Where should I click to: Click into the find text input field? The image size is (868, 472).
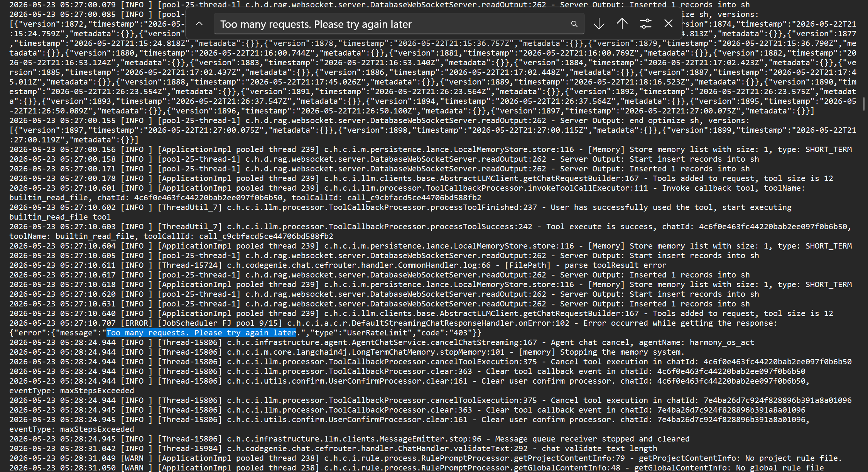[393, 24]
